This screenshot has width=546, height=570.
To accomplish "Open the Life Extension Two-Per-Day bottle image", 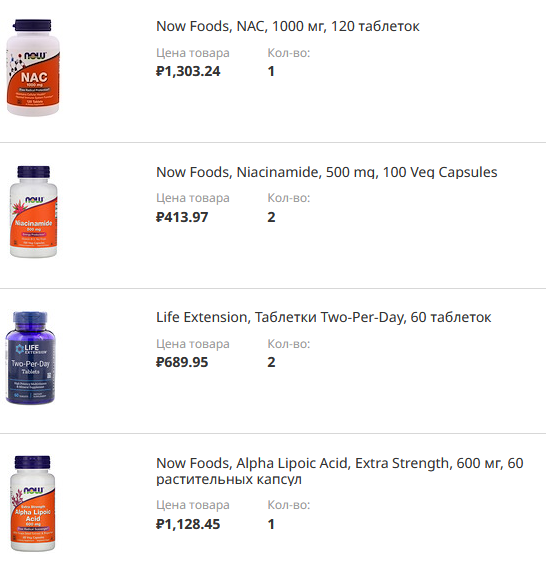I will coord(31,358).
